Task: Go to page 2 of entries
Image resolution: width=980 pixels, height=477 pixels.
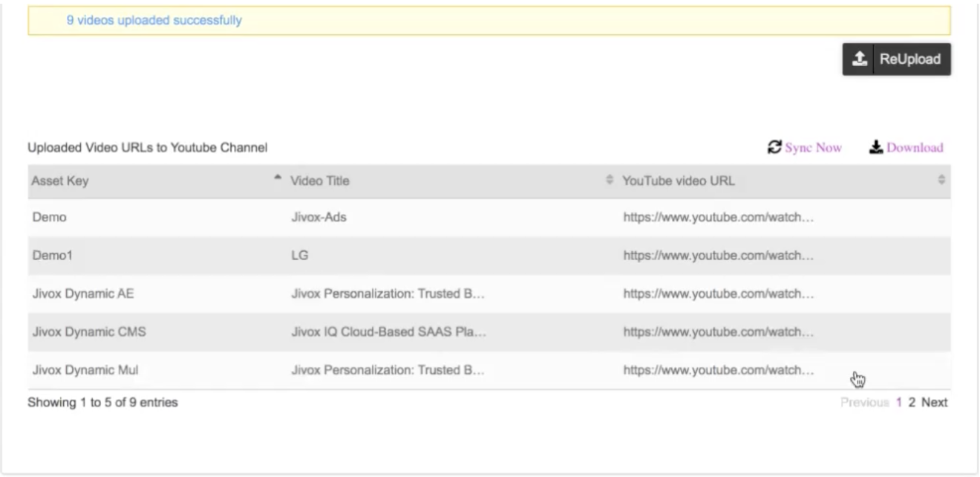Action: (912, 403)
